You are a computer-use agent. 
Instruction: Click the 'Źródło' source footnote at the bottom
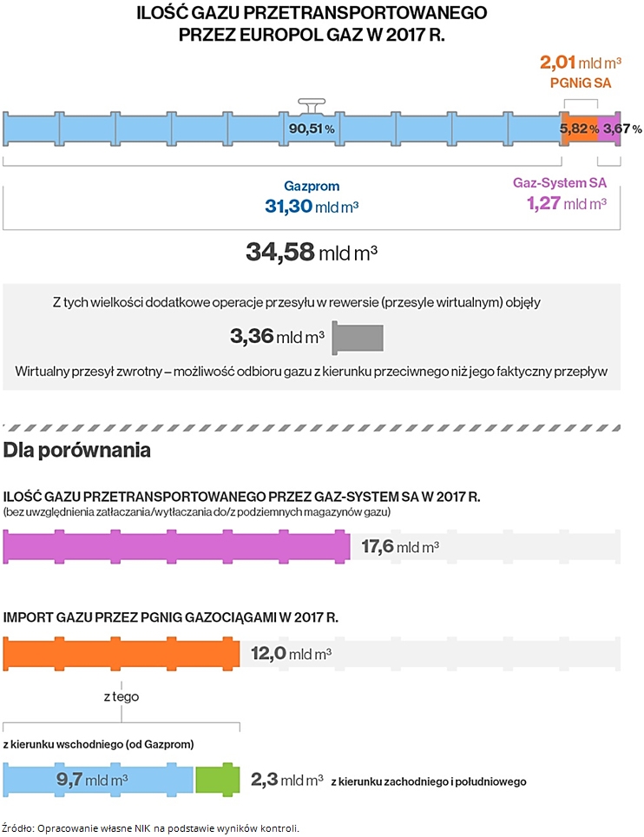click(x=151, y=827)
